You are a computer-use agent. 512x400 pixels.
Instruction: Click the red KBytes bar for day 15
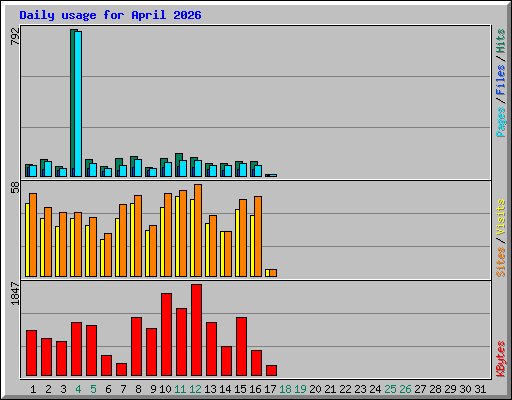241,347
